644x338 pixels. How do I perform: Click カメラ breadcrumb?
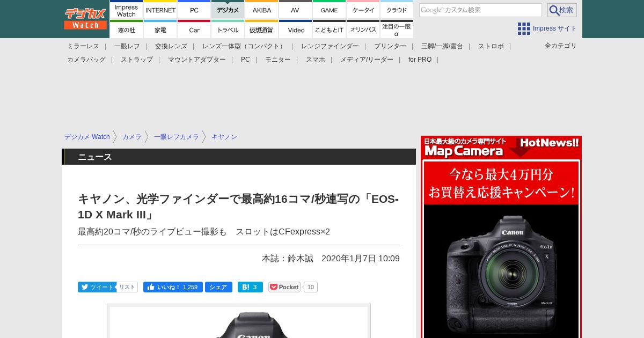tap(132, 137)
